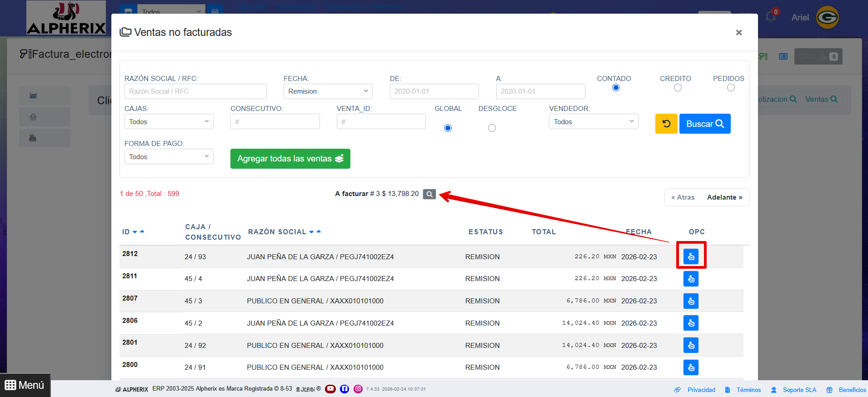This screenshot has width=868, height=397.
Task: Click the notification bell icon
Action: (771, 17)
